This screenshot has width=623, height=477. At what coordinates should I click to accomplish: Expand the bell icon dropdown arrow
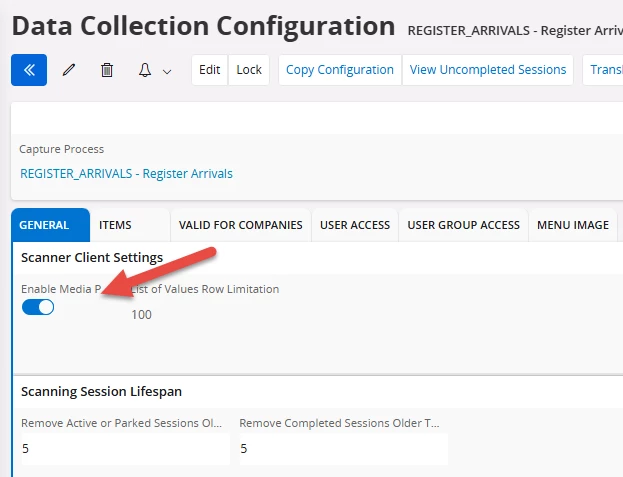(x=167, y=71)
